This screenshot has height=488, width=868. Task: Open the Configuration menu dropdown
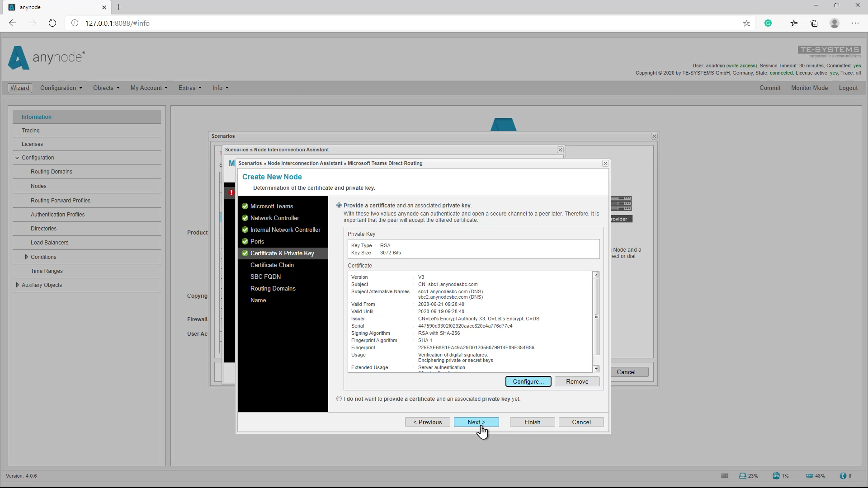61,88
